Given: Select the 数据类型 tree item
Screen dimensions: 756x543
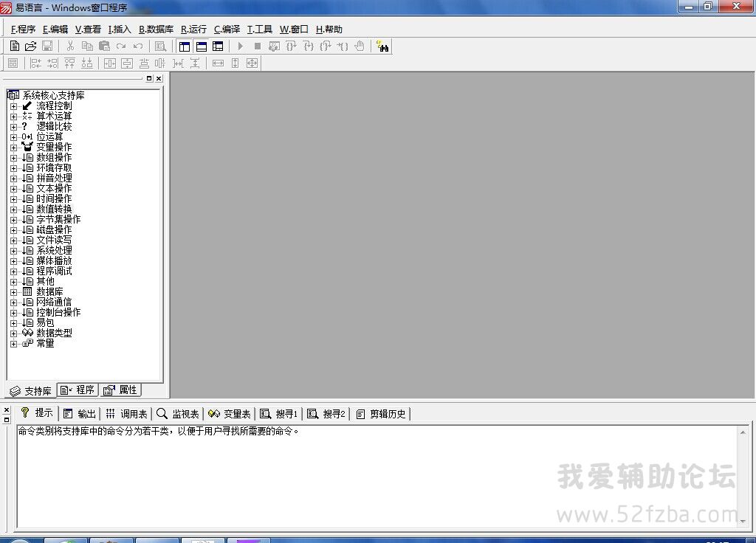Looking at the screenshot, I should 54,333.
